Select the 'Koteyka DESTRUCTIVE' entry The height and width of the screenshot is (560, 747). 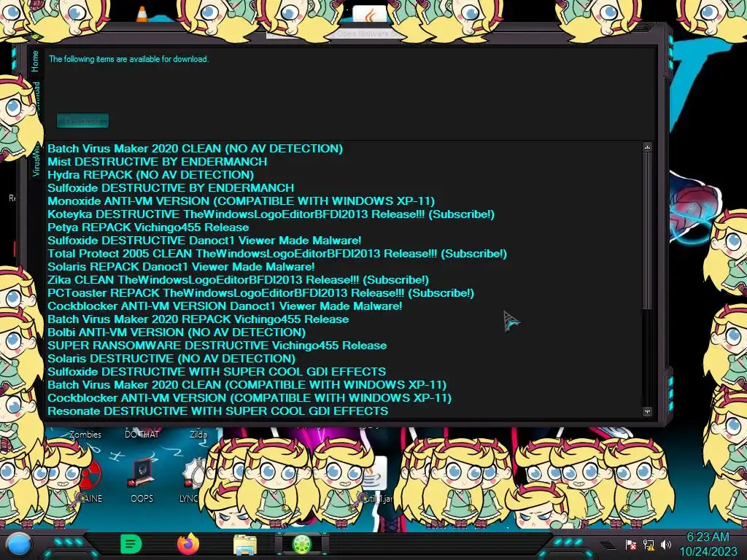[x=271, y=214]
